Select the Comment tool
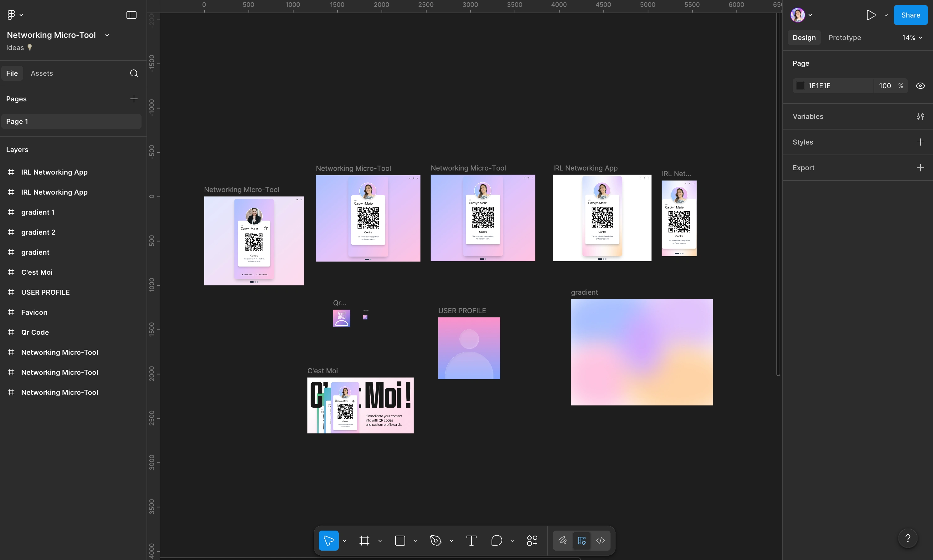Viewport: 933px width, 560px height. [497, 540]
